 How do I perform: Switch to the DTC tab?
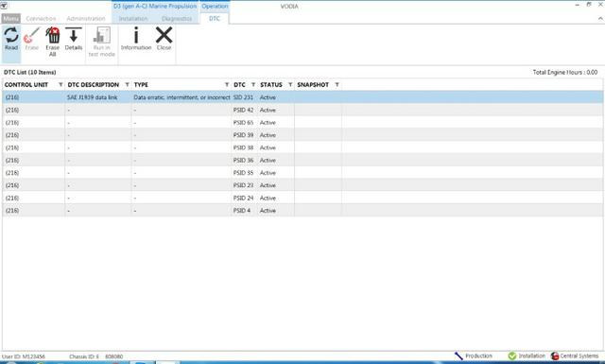pos(215,18)
